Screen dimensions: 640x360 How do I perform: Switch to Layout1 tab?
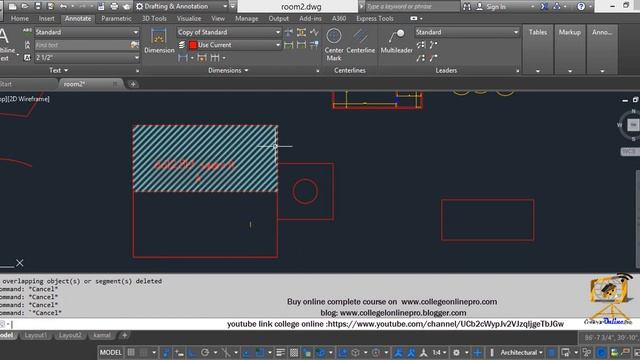pos(36,335)
